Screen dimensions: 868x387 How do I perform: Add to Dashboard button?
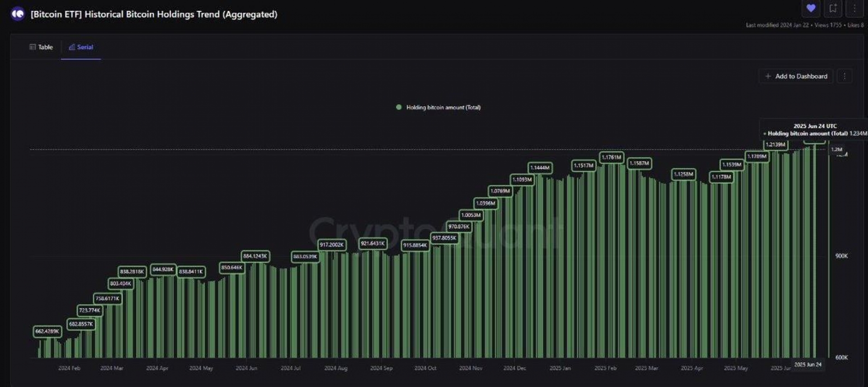pos(796,76)
